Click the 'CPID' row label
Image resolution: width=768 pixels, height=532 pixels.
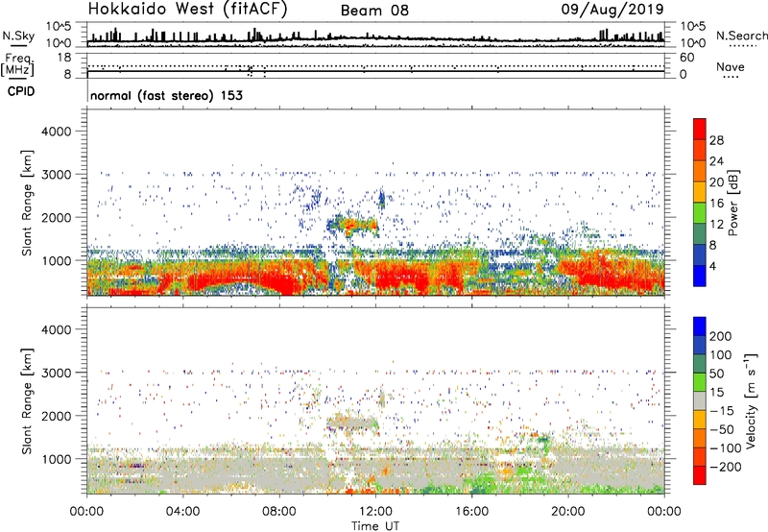click(21, 91)
